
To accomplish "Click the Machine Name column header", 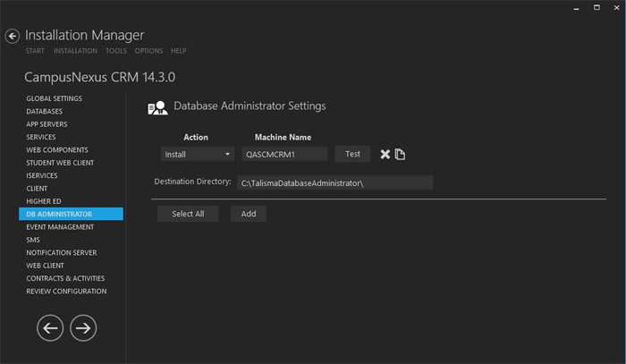I will pyautogui.click(x=283, y=138).
